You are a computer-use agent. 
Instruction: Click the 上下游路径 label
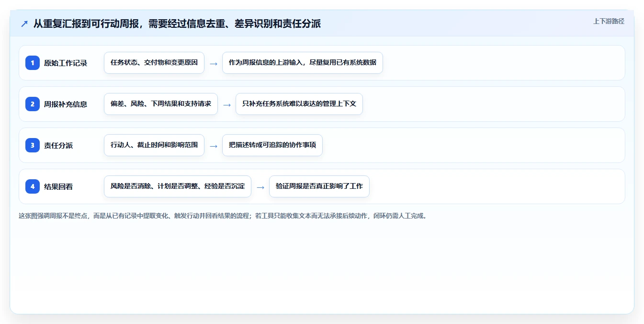pos(609,21)
